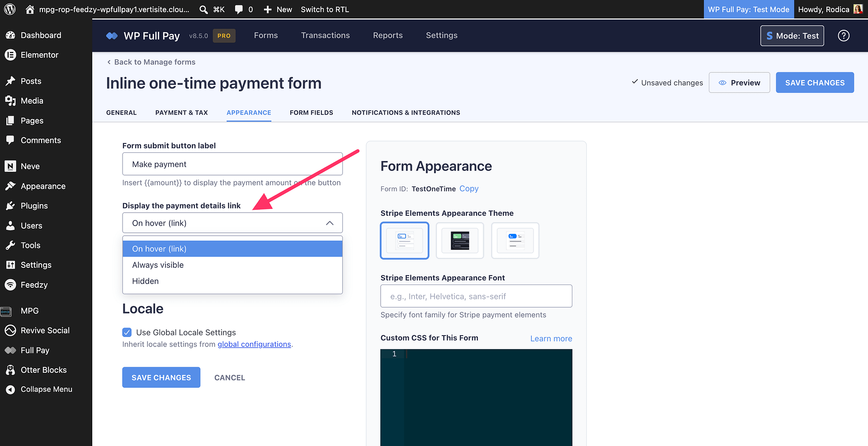Open the Transactions menu

pos(325,35)
